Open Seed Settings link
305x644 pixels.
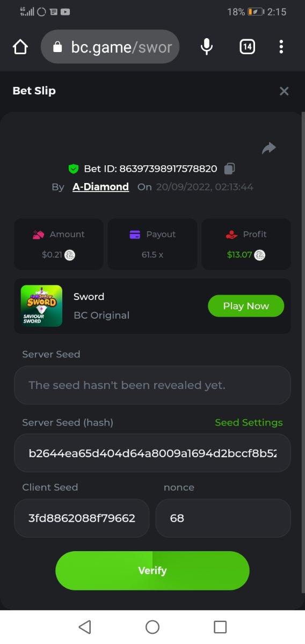249,422
